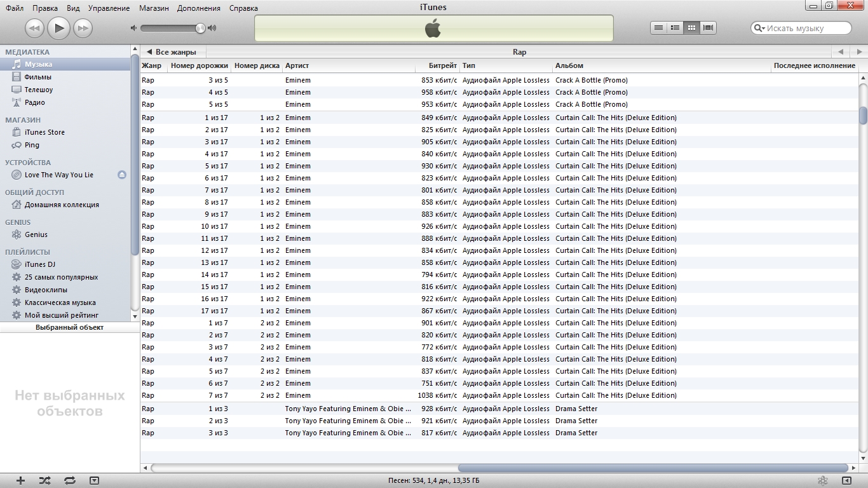Open the Правка menu
Viewport: 868px width, 488px height.
(x=45, y=8)
